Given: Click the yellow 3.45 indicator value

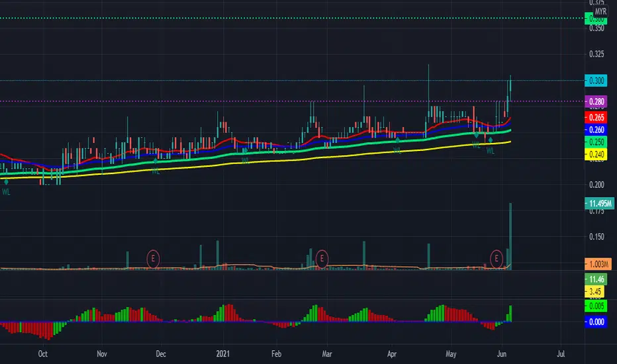Looking at the screenshot, I should (x=594, y=292).
